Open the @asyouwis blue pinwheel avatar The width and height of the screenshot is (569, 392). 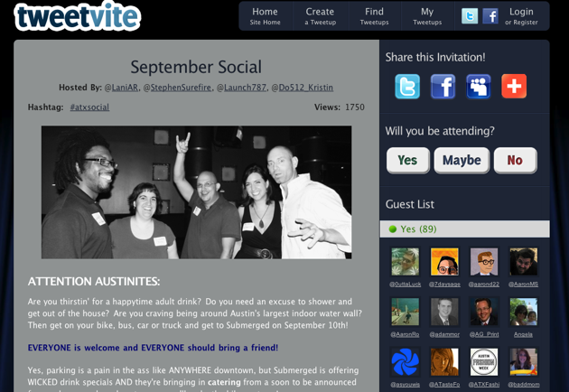click(x=405, y=362)
